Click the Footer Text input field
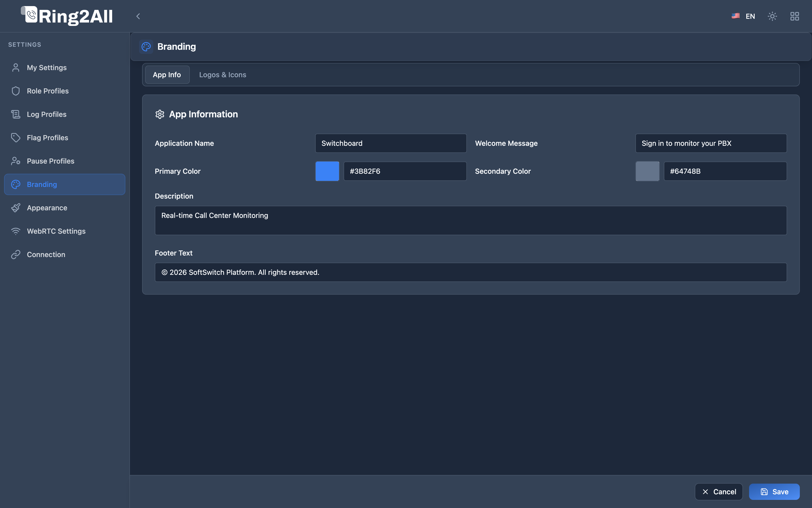Image resolution: width=812 pixels, height=508 pixels. click(x=471, y=272)
